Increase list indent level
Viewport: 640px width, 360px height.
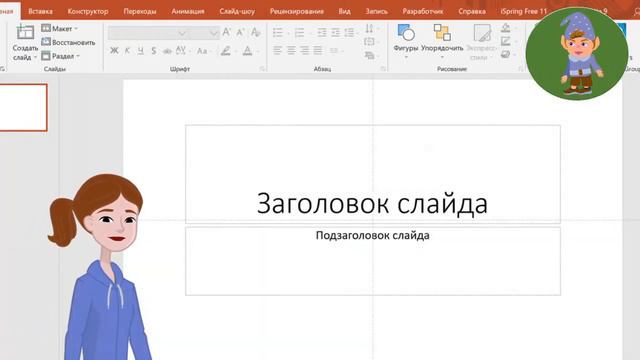coord(336,33)
